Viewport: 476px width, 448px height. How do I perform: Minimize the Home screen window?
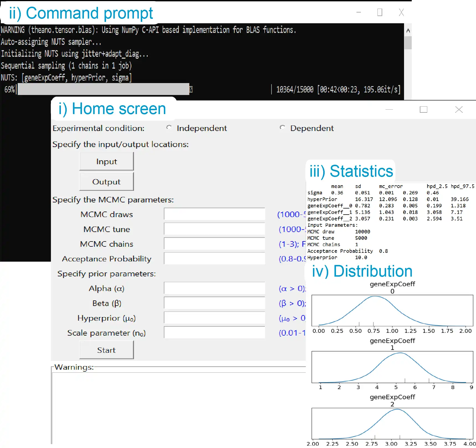click(x=389, y=110)
